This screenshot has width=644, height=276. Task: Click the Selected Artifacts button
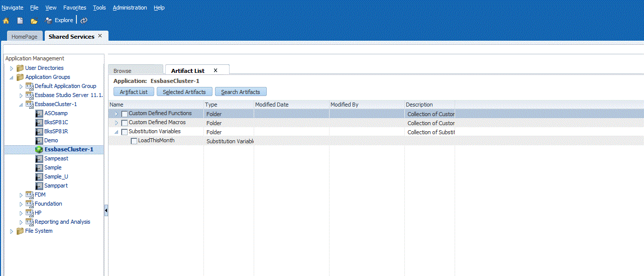tap(184, 92)
